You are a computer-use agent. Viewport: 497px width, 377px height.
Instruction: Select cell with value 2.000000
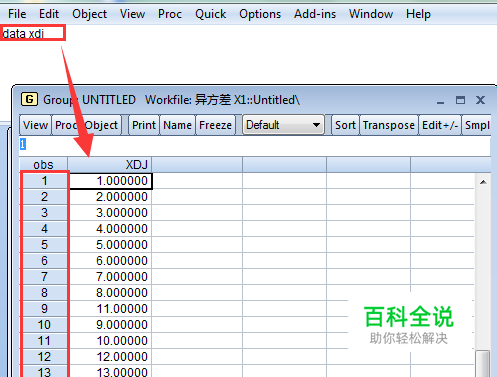pyautogui.click(x=110, y=197)
